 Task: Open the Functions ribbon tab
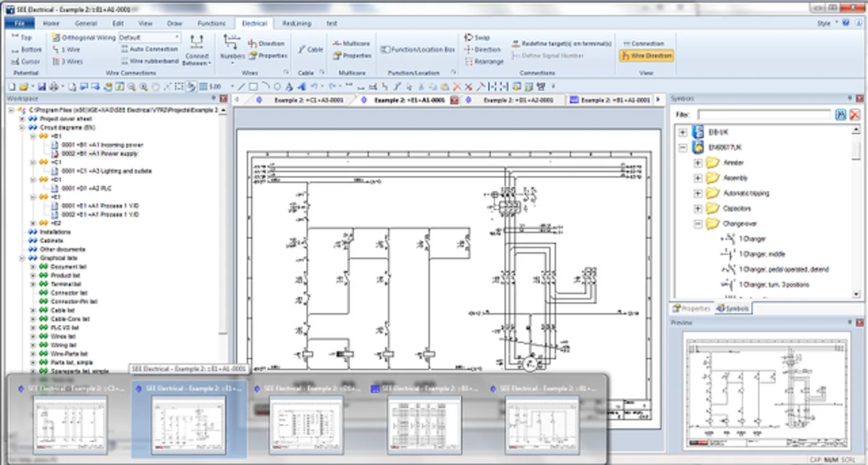tap(211, 24)
